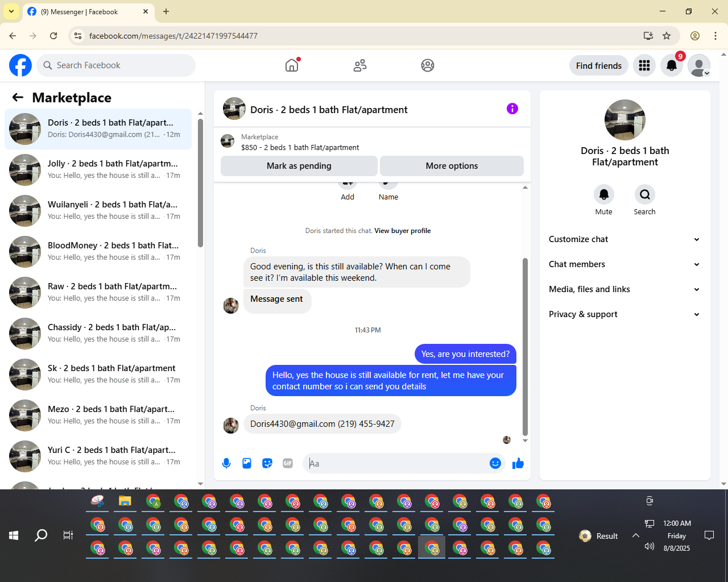Click the Find friends button

coord(599,66)
